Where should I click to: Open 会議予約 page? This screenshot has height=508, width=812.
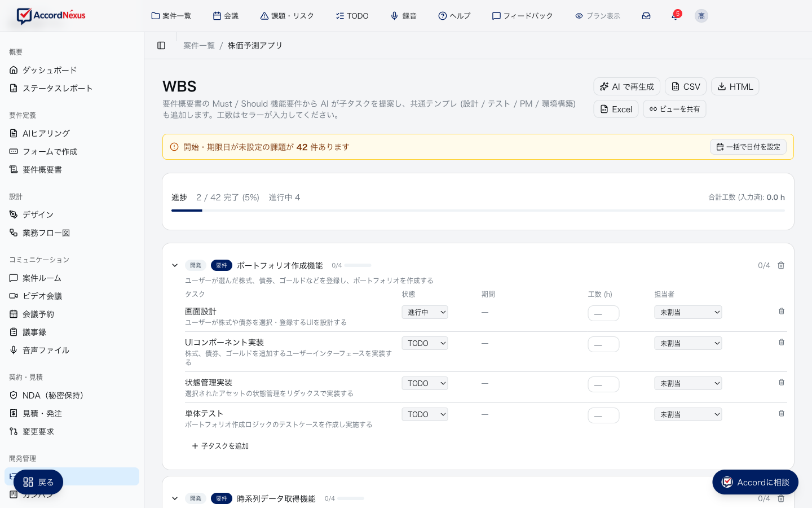(x=72, y=314)
